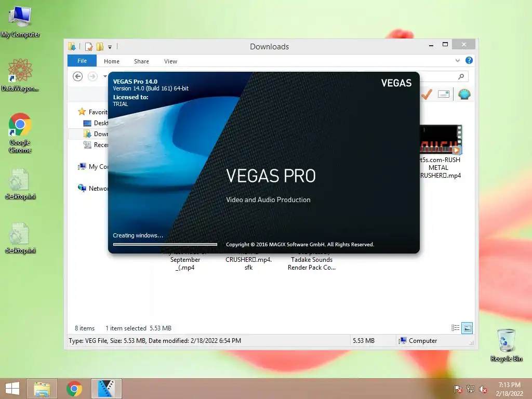532x399 pixels.
Task: Select Network in the navigation pane
Action: click(x=92, y=188)
